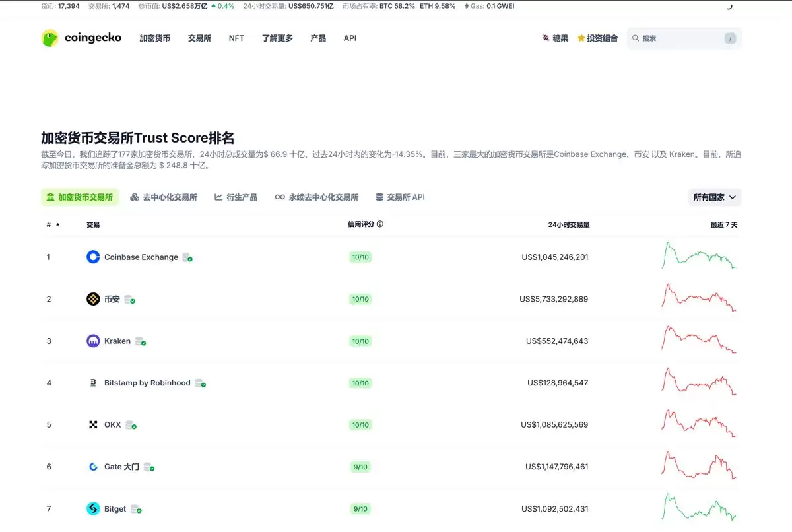
Task: Sort by the # column arrow
Action: [x=57, y=224]
